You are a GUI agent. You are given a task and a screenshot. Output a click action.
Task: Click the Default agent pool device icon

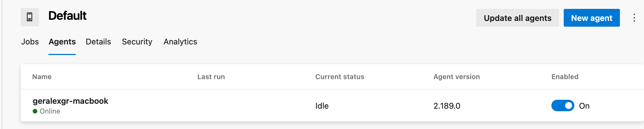[x=30, y=17]
